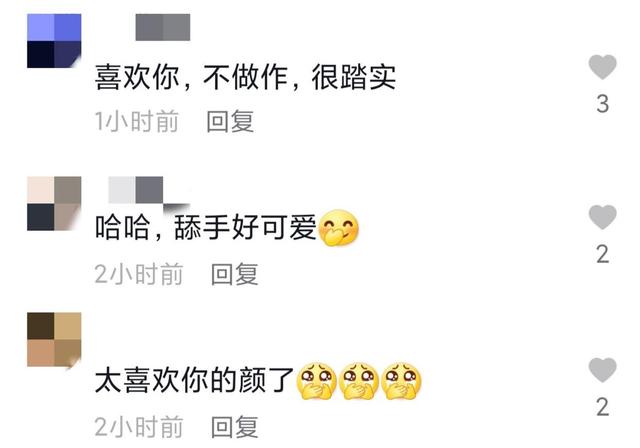Tap like count 2 beside 舔手好可爱
This screenshot has width=640, height=448.
602,255
